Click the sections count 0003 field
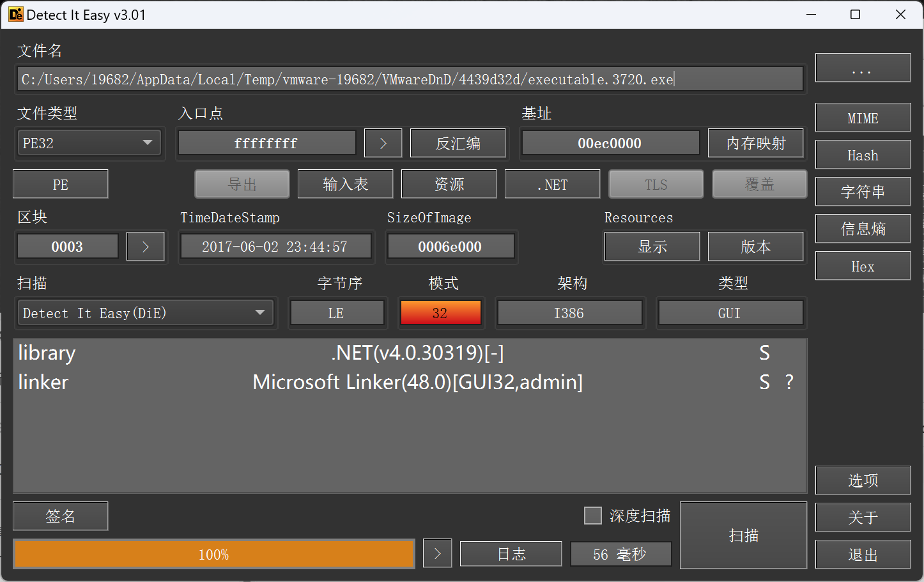 click(67, 247)
